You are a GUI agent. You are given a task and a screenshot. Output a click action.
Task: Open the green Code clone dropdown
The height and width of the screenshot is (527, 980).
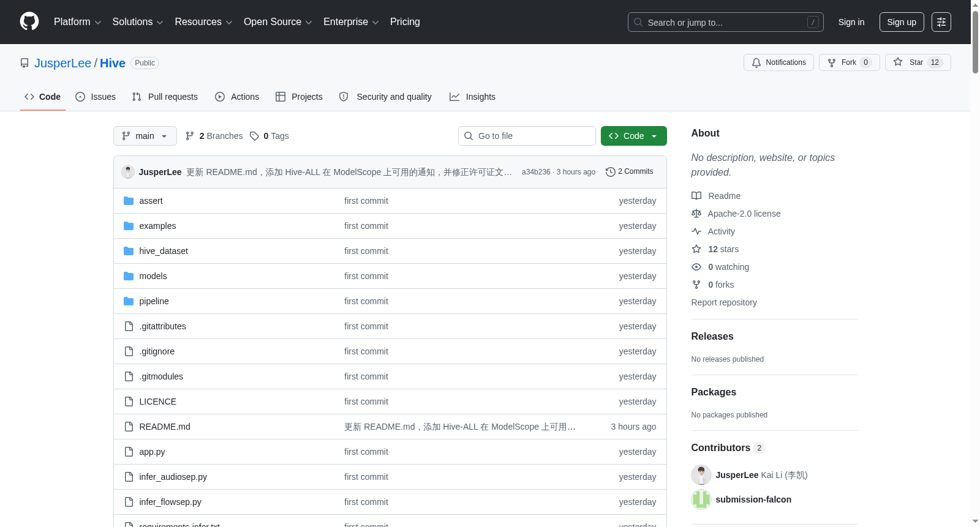(634, 136)
